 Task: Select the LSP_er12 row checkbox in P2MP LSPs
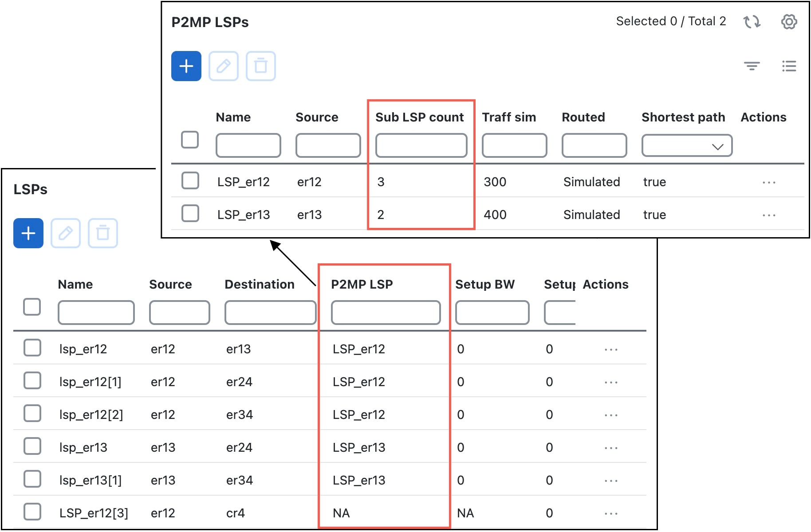pos(190,181)
